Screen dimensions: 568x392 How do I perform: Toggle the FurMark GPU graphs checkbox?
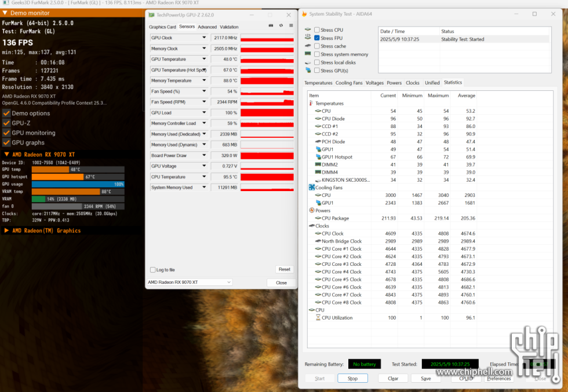tap(6, 142)
